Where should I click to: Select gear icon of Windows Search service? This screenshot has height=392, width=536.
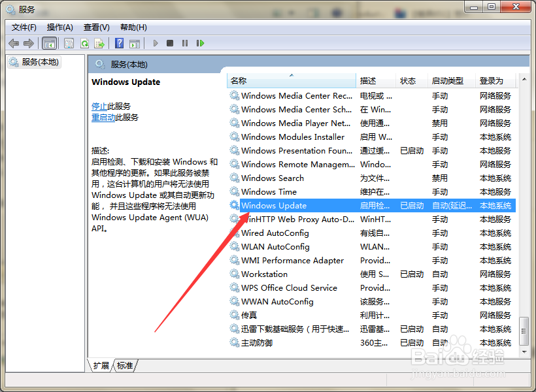234,178
